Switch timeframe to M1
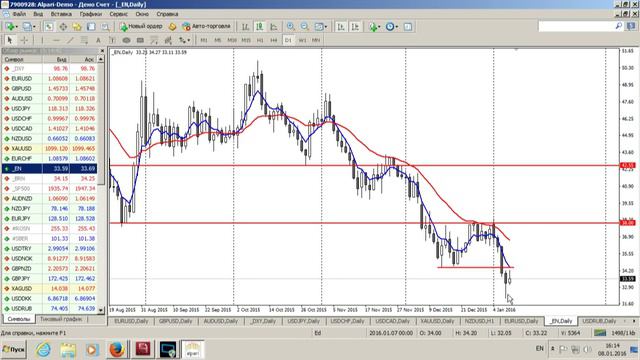The height and width of the screenshot is (360, 640). (204, 40)
